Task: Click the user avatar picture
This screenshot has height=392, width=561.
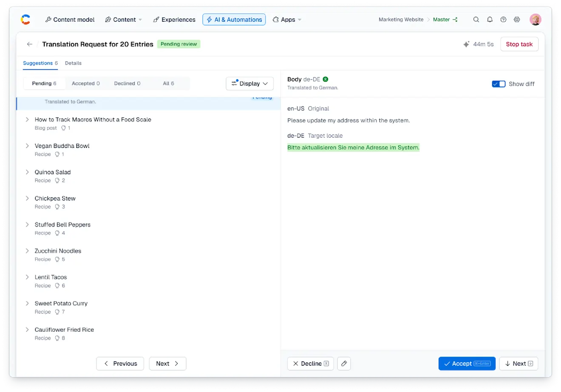Action: point(535,20)
